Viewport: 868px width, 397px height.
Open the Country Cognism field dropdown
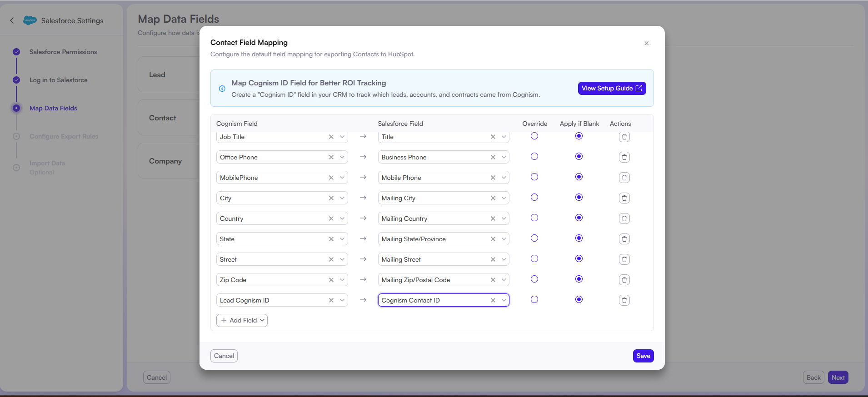click(342, 218)
